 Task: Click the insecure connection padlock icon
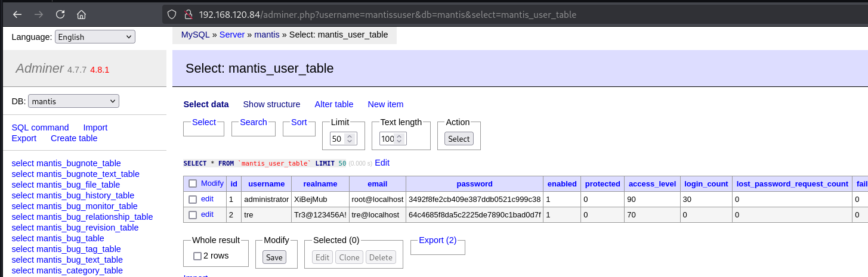pos(187,14)
